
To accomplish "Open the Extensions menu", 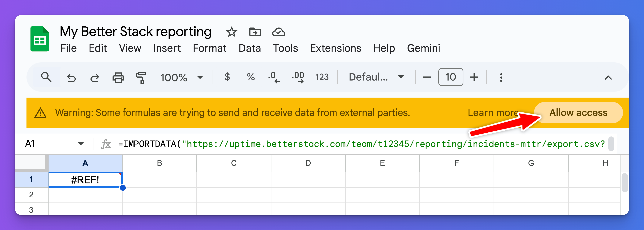I will coord(335,48).
